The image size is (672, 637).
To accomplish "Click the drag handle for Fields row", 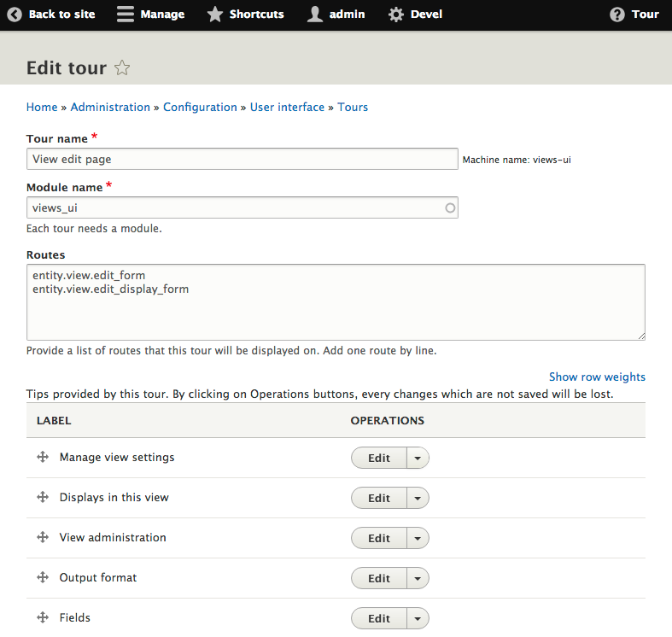I will pos(43,617).
